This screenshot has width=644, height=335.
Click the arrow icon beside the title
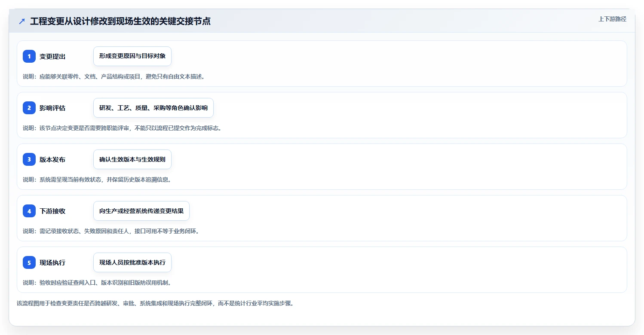click(22, 21)
